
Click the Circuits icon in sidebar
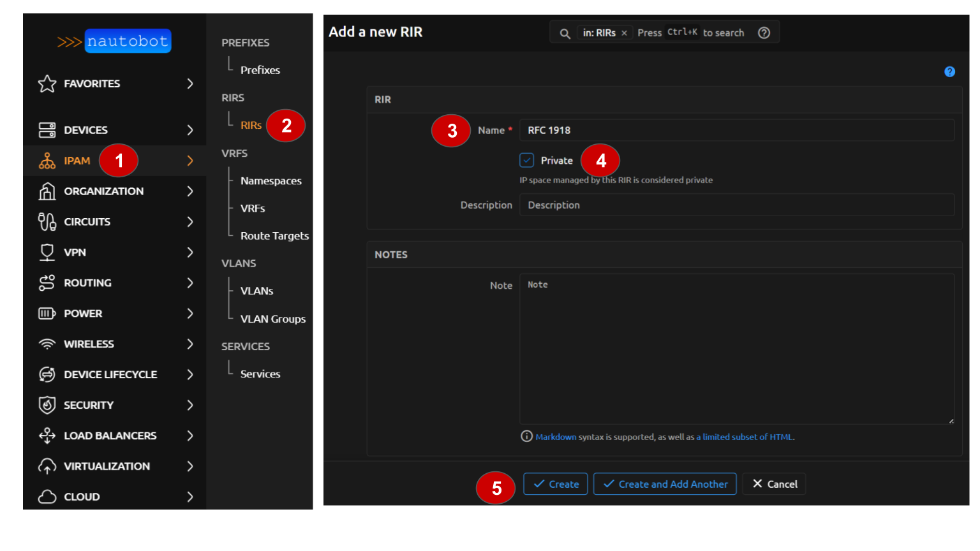tap(47, 222)
